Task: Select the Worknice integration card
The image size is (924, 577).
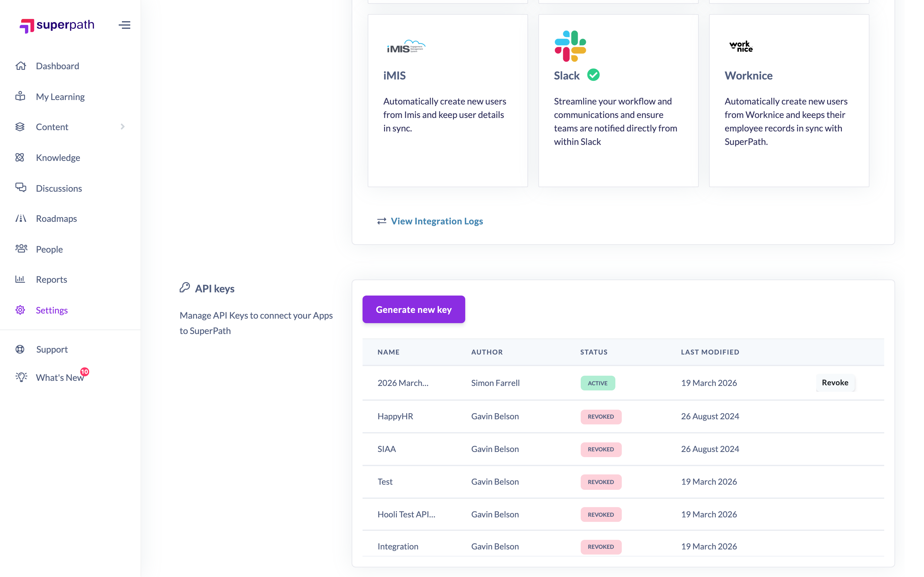Action: click(x=789, y=101)
